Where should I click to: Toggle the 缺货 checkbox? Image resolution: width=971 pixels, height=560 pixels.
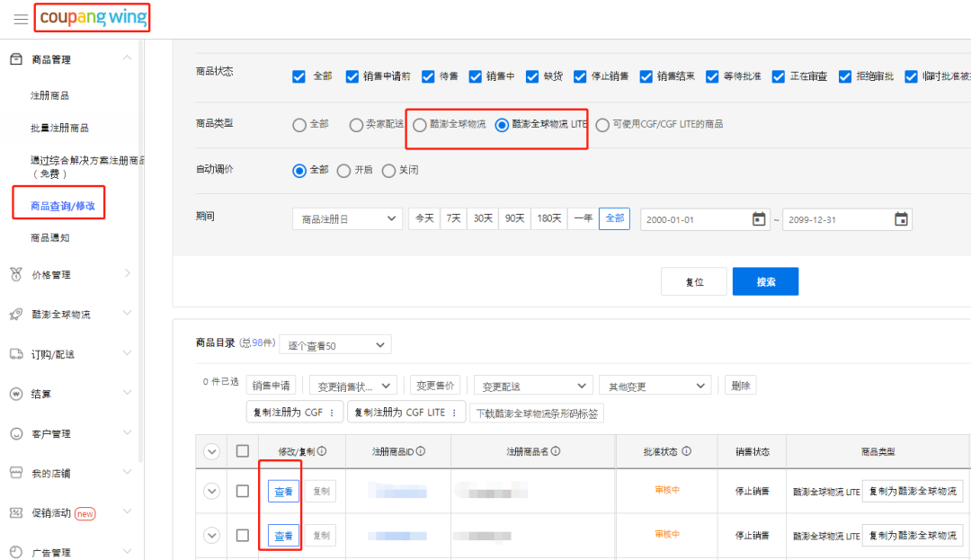tap(532, 76)
